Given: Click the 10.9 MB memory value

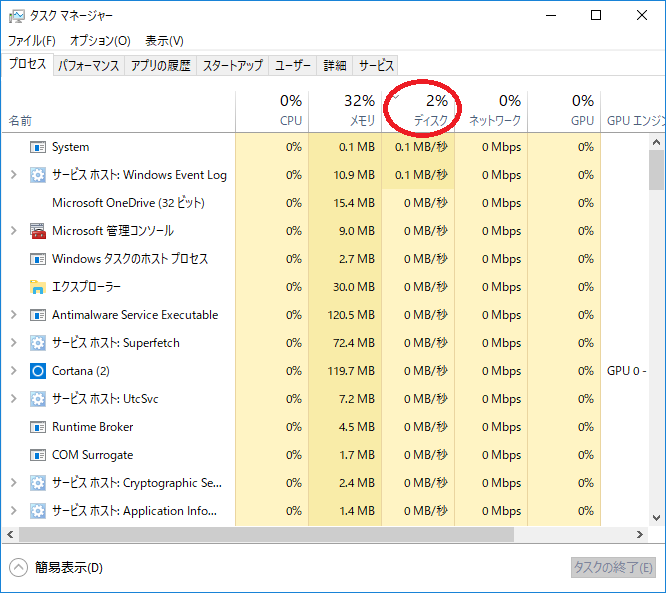Looking at the screenshot, I should coord(354,175).
